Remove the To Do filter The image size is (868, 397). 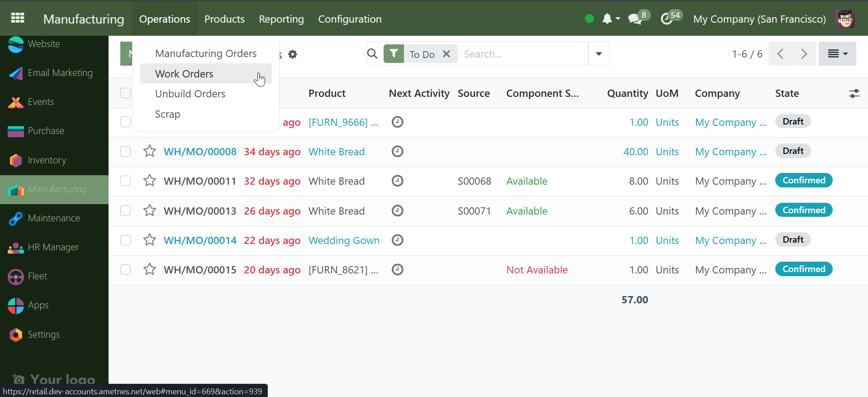coord(446,54)
